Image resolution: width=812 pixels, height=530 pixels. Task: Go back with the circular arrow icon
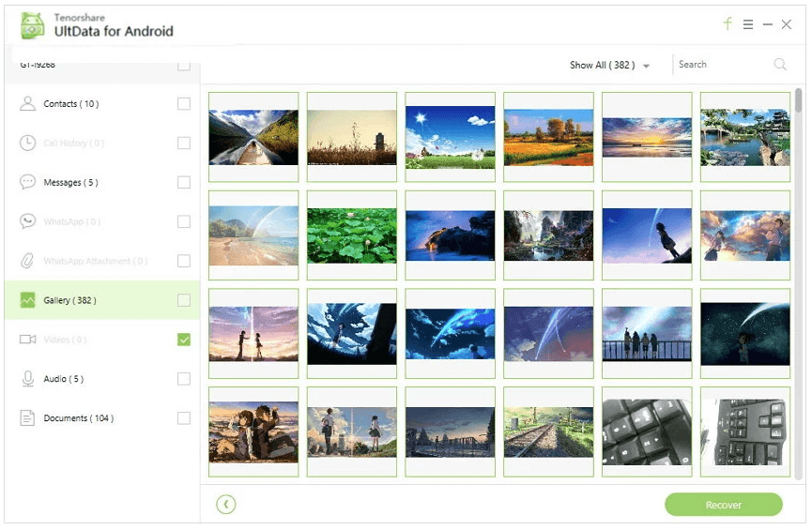tap(226, 504)
